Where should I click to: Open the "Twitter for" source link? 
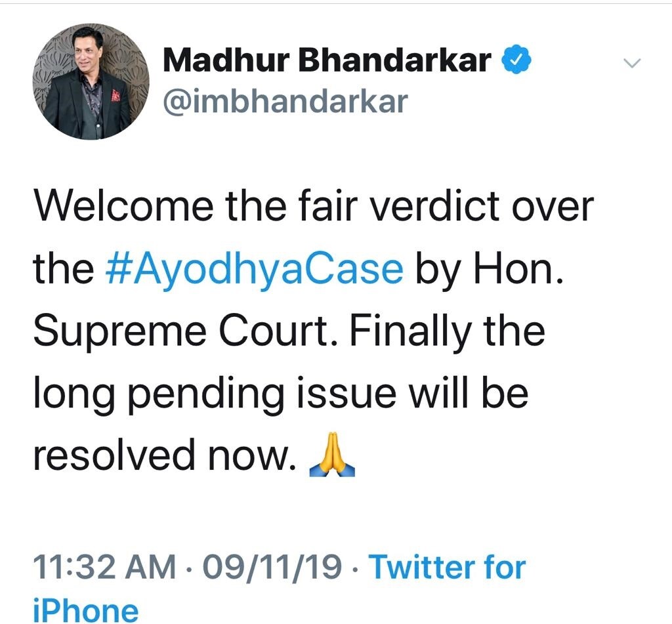click(x=447, y=566)
